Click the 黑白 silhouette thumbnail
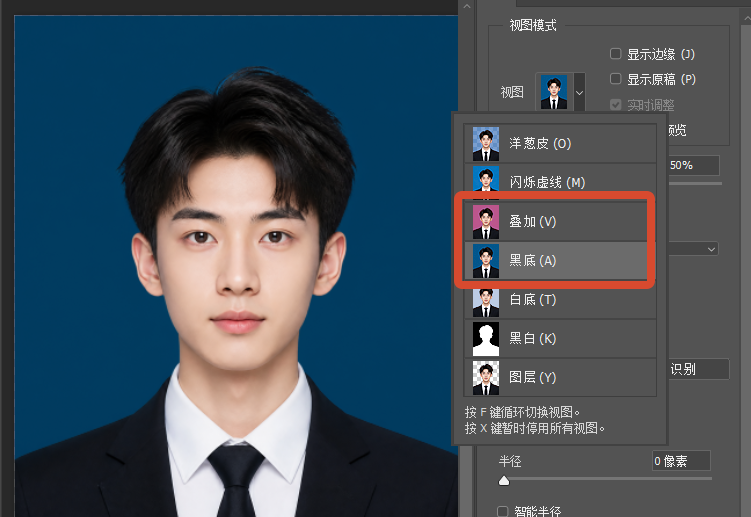Screen dimensions: 751x517 tap(486, 339)
